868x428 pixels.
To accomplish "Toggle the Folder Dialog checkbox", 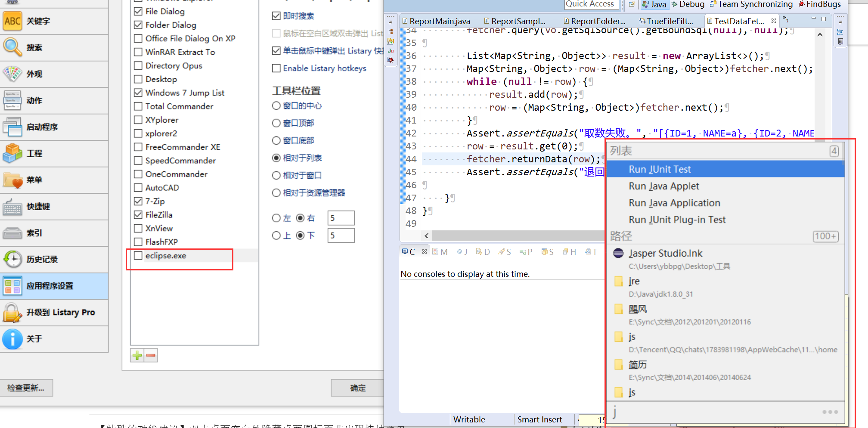I will (138, 25).
